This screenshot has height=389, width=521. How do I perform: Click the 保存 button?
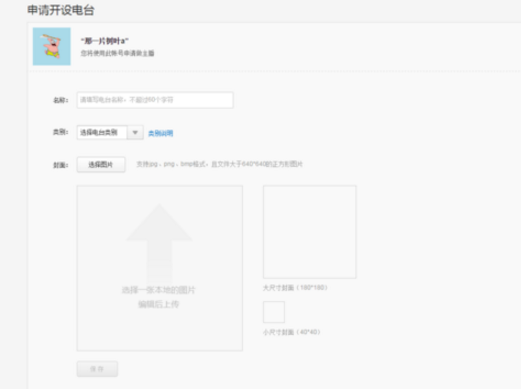(x=97, y=369)
